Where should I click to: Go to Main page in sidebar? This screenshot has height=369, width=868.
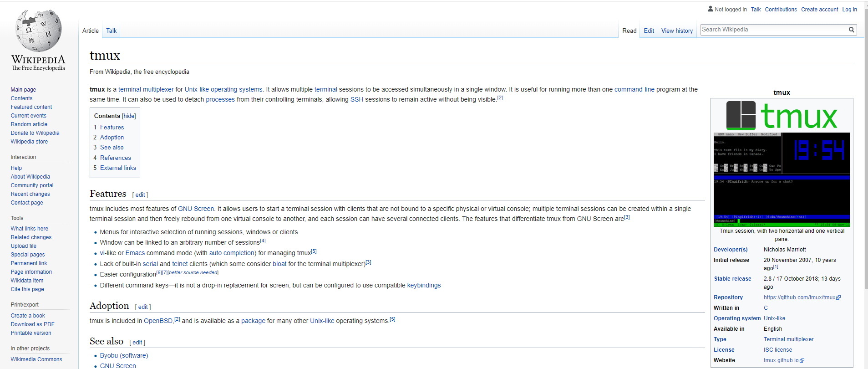pyautogui.click(x=23, y=90)
